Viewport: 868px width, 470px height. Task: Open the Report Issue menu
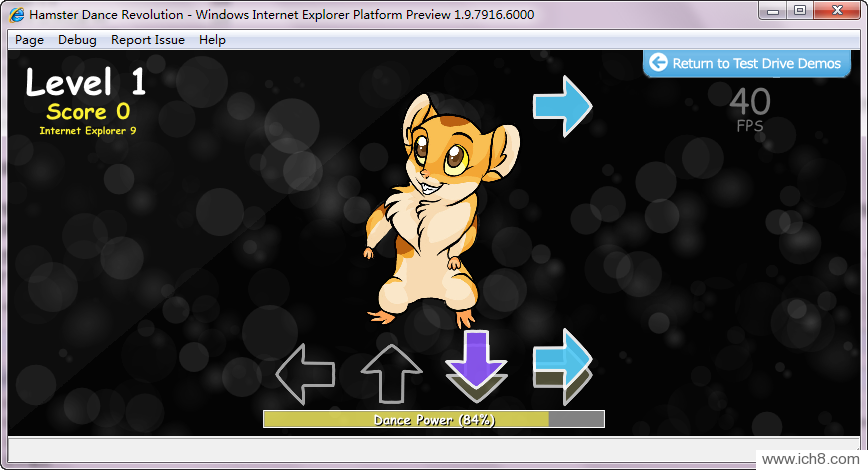148,40
